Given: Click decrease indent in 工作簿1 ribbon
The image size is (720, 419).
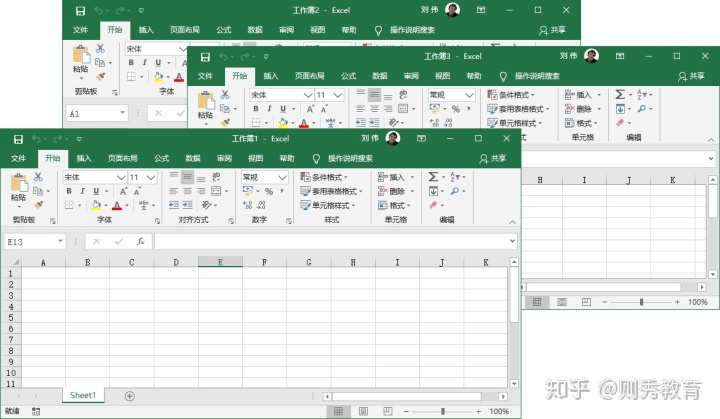Looking at the screenshot, I should click(174, 205).
